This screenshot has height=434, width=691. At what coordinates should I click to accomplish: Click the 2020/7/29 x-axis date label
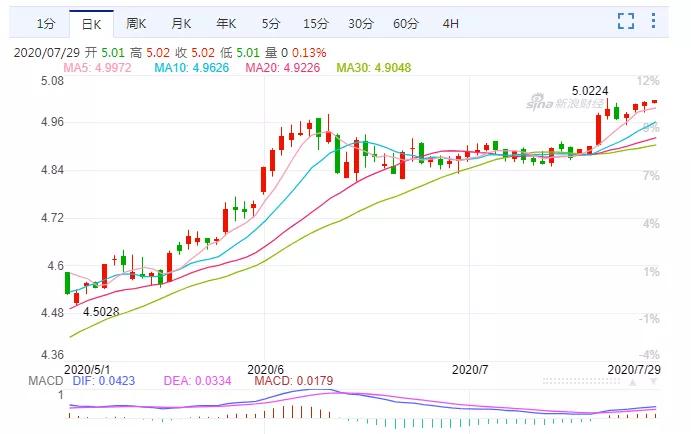(x=634, y=369)
